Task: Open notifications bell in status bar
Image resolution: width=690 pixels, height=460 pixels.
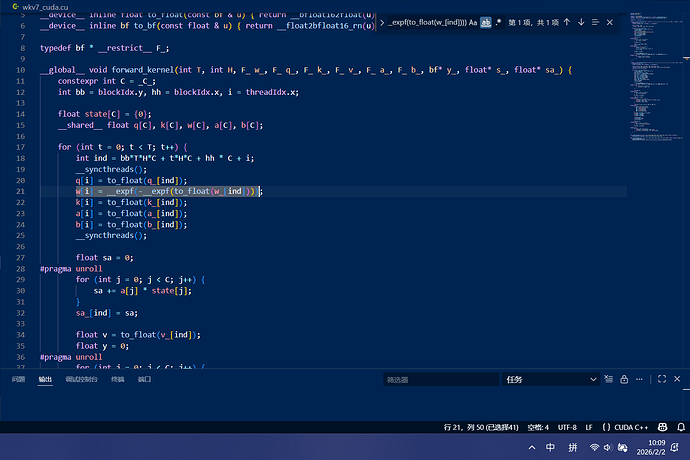Action: (678, 427)
